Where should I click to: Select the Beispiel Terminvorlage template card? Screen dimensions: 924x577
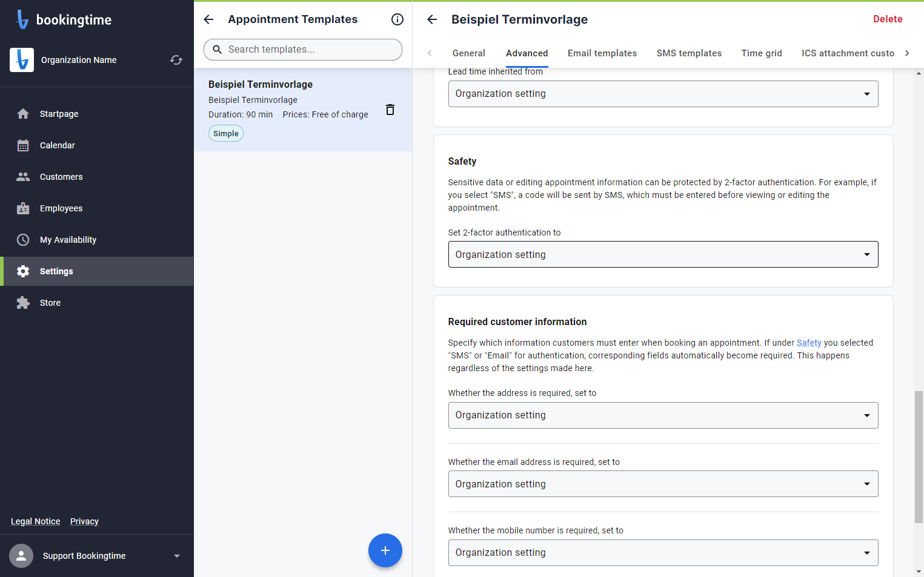(303, 110)
